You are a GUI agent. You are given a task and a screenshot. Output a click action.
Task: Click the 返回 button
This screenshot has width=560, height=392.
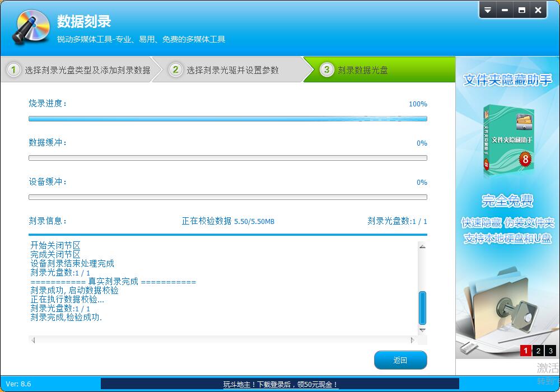400,360
